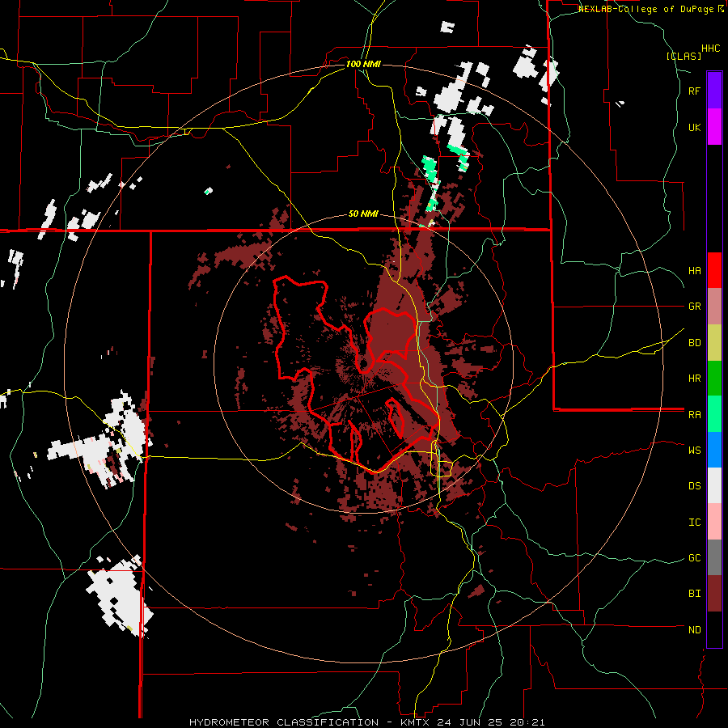Click the GR legend label
This screenshot has width=728, height=728.
(695, 307)
